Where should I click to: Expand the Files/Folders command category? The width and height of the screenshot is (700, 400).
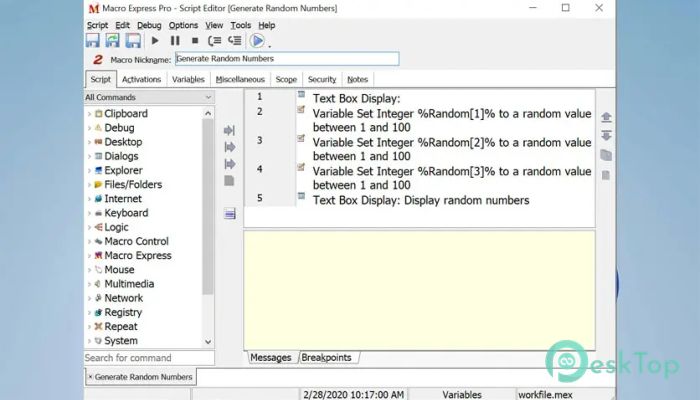89,185
